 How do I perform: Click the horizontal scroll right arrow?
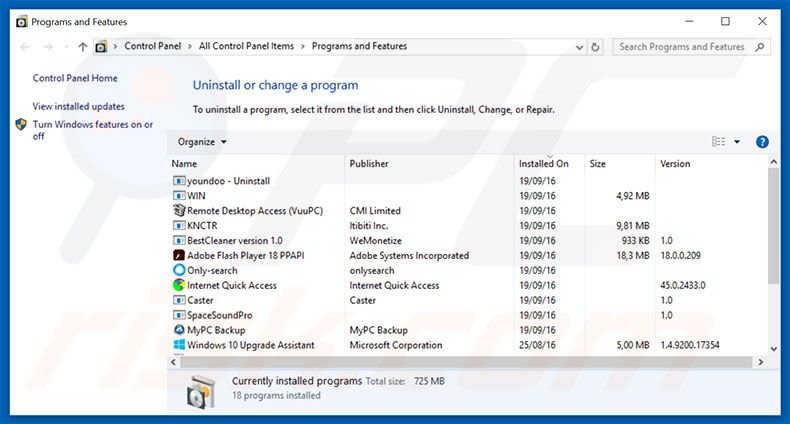(x=760, y=362)
